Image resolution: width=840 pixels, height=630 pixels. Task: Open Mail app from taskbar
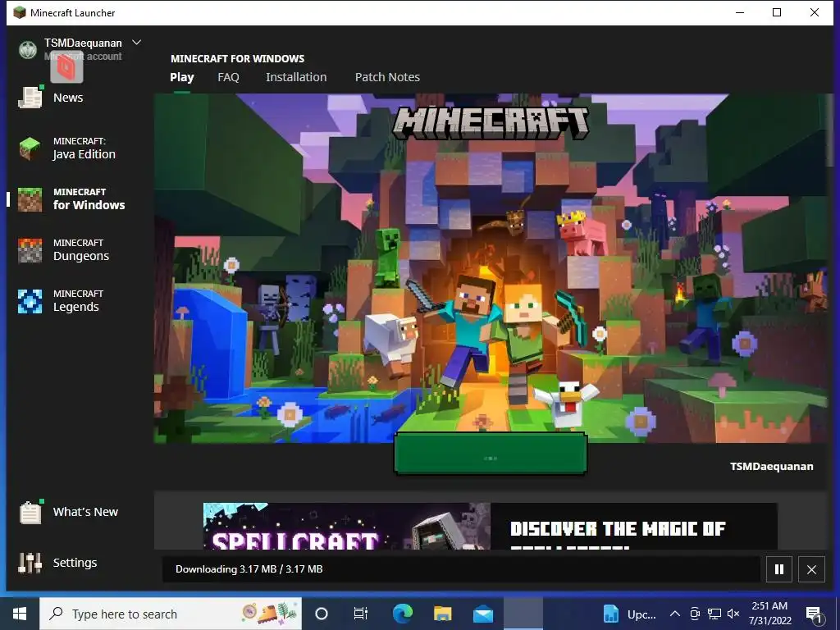[482, 614]
